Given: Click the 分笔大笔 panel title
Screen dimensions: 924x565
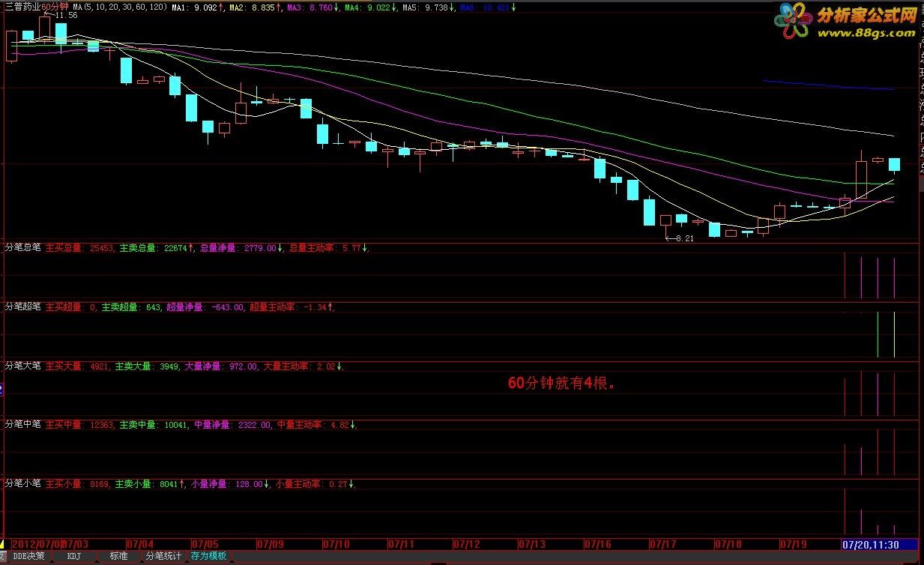Looking at the screenshot, I should (23, 366).
